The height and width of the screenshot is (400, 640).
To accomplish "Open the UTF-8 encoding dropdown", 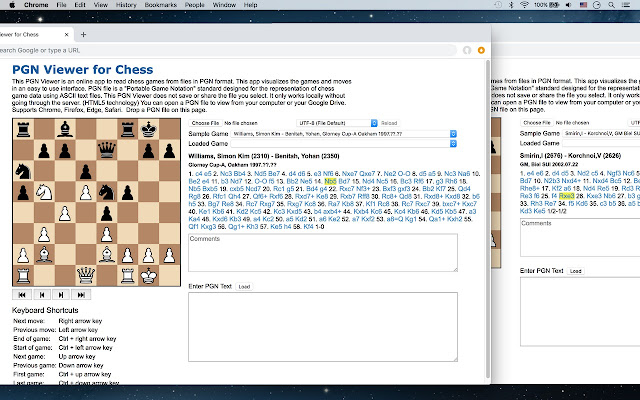I will pyautogui.click(x=337, y=123).
